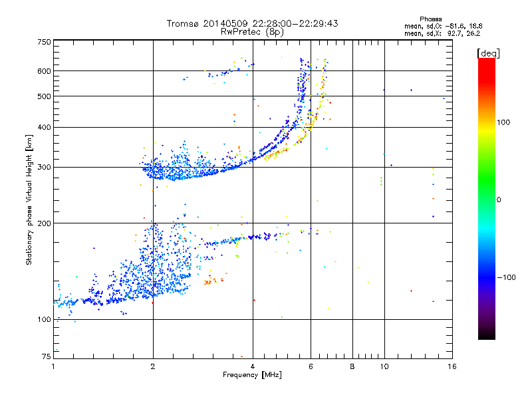Click the "RwPretec (8p)" subtitle

252,32
